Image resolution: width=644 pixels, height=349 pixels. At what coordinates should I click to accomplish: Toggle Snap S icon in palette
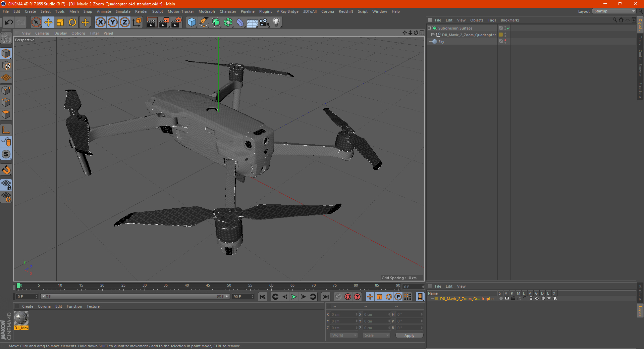coord(6,154)
